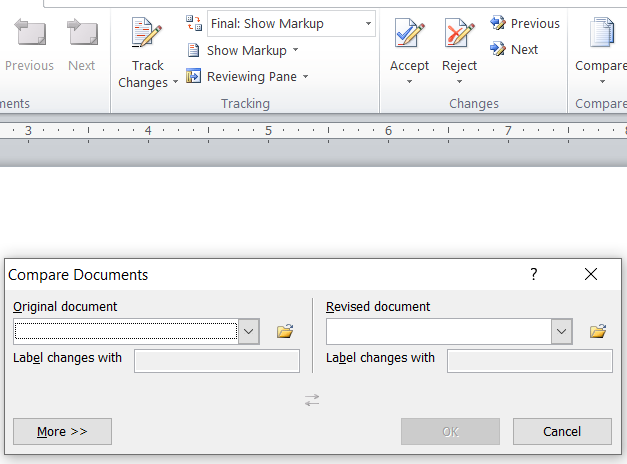Browse for original document folder icon
This screenshot has width=627, height=464.
point(285,331)
